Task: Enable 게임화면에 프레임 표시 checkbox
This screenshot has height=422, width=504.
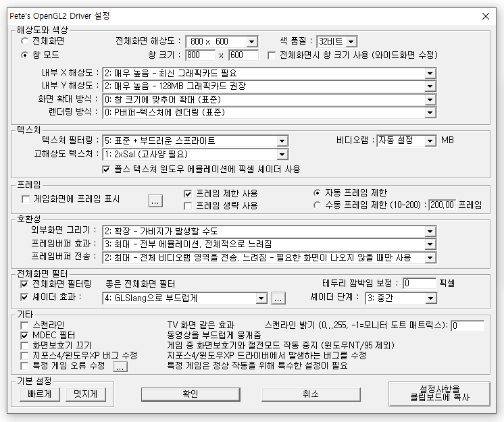Action: point(26,199)
